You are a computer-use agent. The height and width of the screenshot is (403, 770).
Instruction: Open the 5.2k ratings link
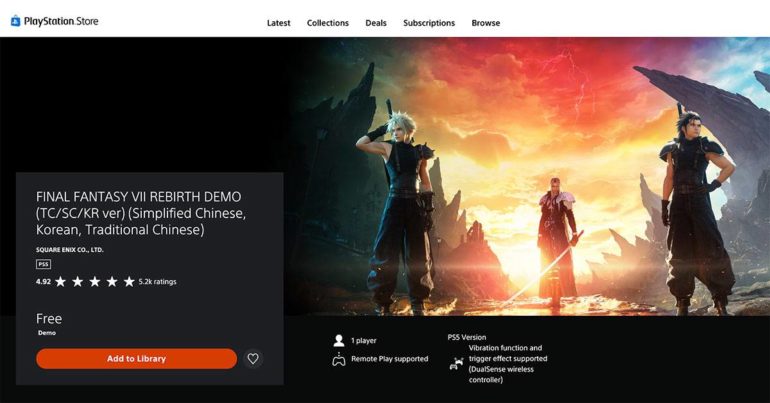click(x=157, y=282)
